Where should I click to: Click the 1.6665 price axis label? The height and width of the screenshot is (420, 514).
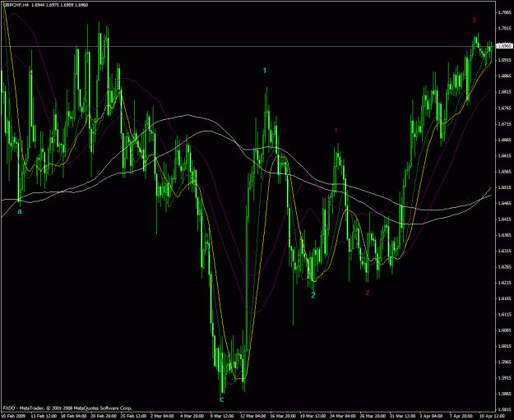[x=504, y=140]
